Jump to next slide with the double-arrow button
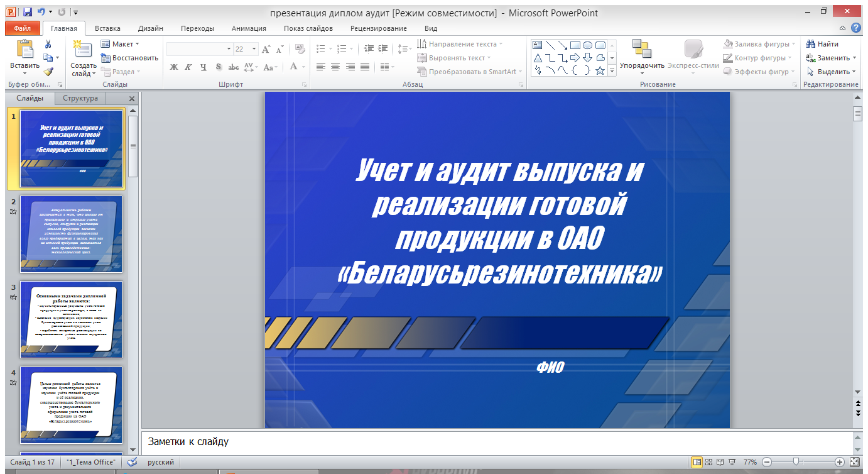This screenshot has width=868, height=474. (x=857, y=413)
